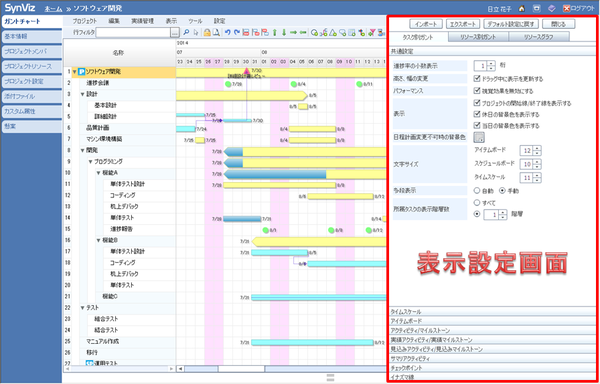Image resolution: width=600 pixels, height=384 pixels.
Task: Move row up with green arrow
Action: [x=275, y=33]
